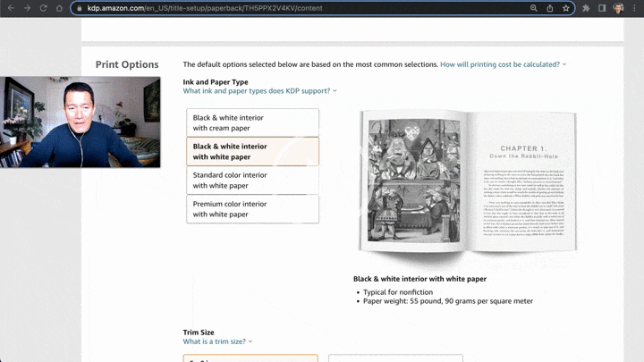This screenshot has width=644, height=362.
Task: Bookmark this page with the star icon
Action: click(566, 8)
